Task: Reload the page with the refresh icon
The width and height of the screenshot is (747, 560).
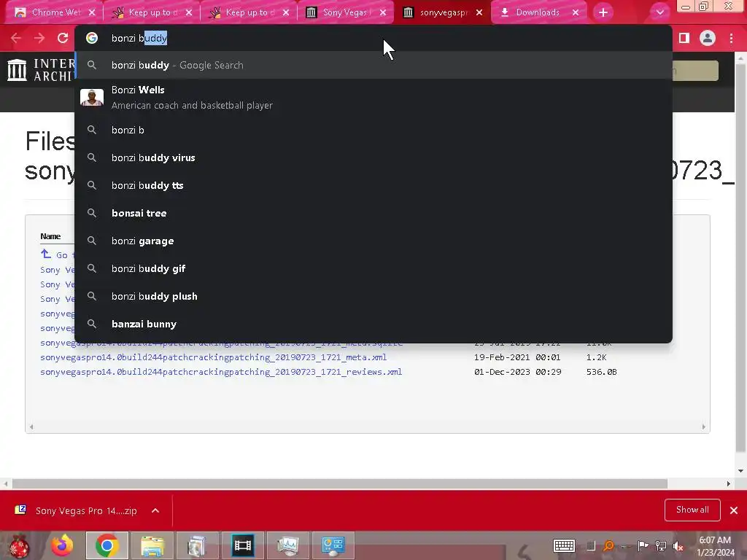Action: coord(63,38)
